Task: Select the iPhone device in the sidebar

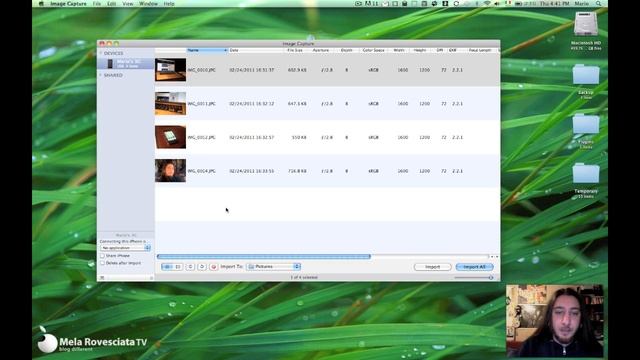Action: (126, 63)
